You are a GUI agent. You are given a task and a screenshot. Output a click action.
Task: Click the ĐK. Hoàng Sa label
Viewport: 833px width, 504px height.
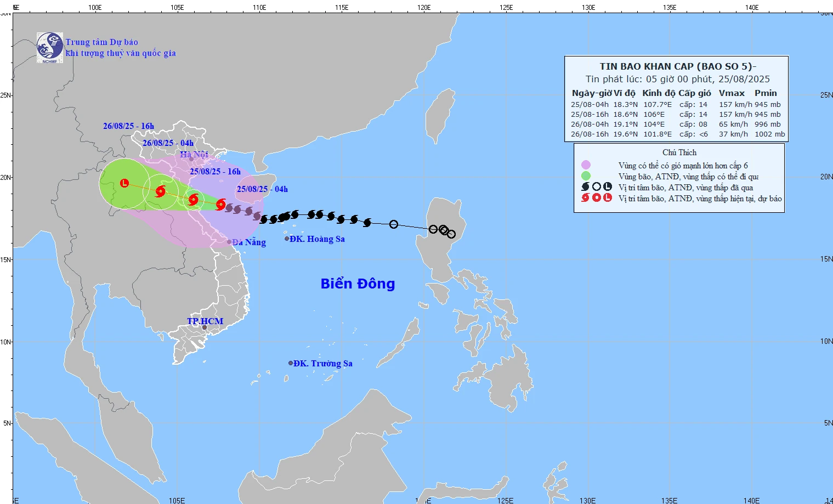pyautogui.click(x=317, y=239)
